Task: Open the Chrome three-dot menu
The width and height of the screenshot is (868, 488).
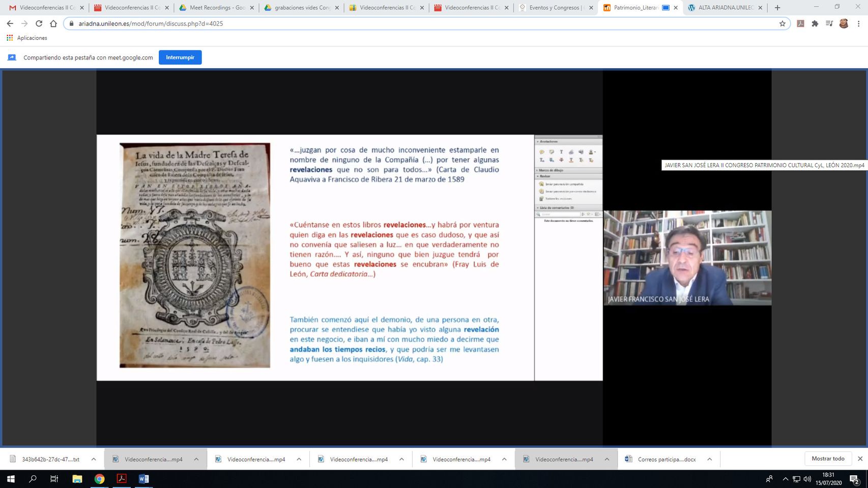Action: click(x=859, y=23)
